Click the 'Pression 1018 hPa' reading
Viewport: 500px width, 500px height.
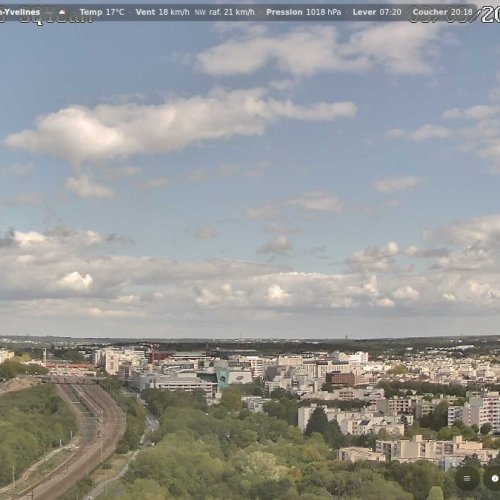coord(304,12)
